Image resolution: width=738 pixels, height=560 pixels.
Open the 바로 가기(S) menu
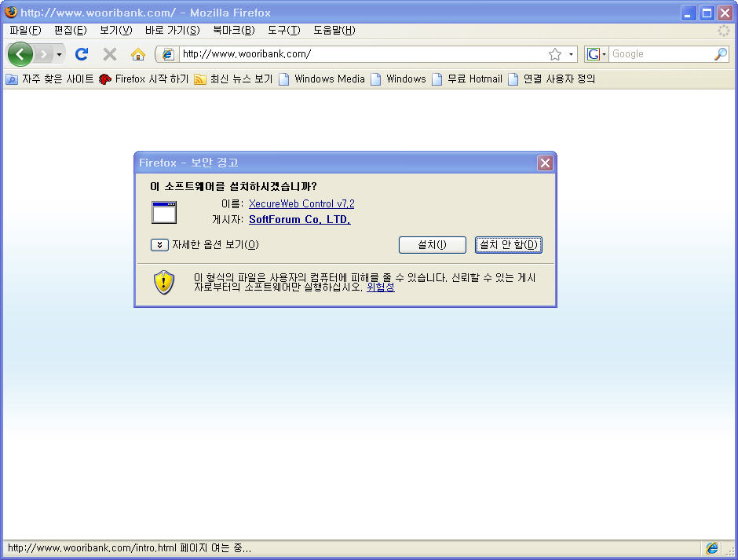172,31
